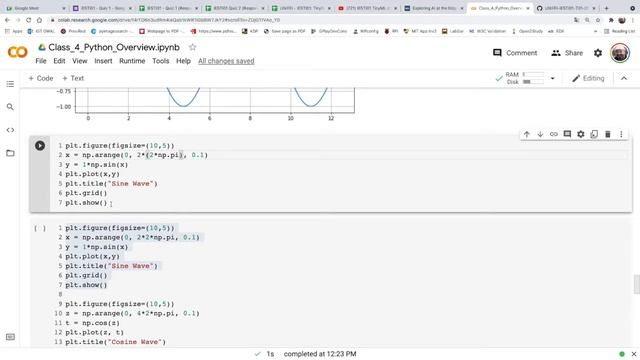This screenshot has height=360, width=640.
Task: Click the t = np.cos(z) line
Action: click(92, 323)
